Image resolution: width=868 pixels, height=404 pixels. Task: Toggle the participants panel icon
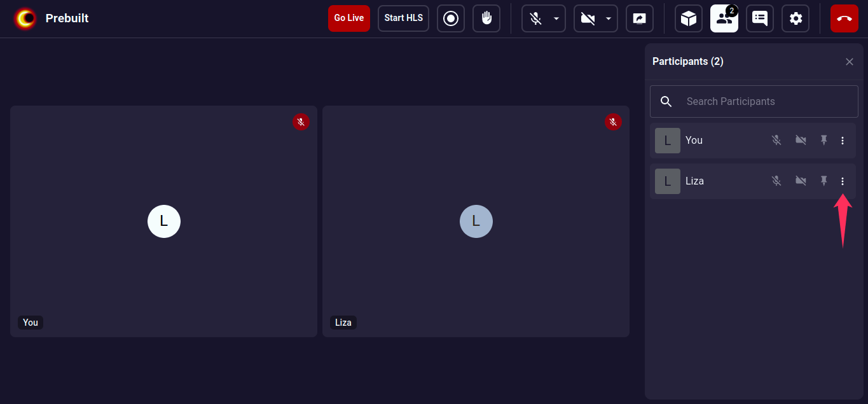724,18
